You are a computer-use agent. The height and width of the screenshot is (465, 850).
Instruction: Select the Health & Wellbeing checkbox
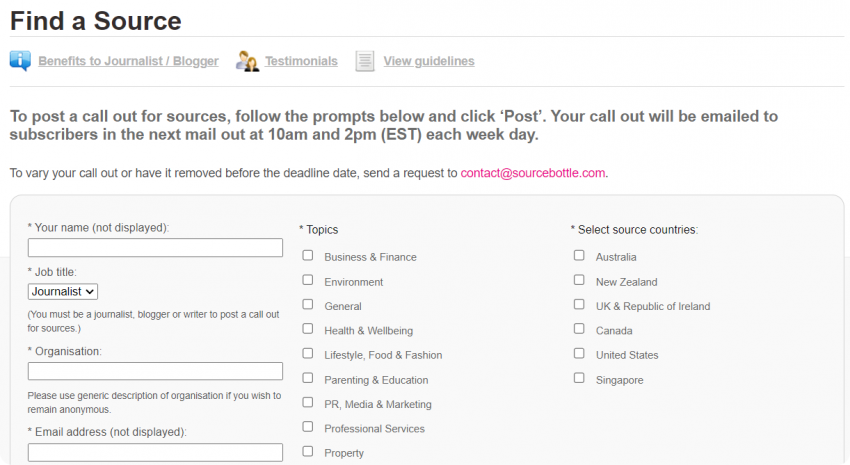tap(308, 329)
